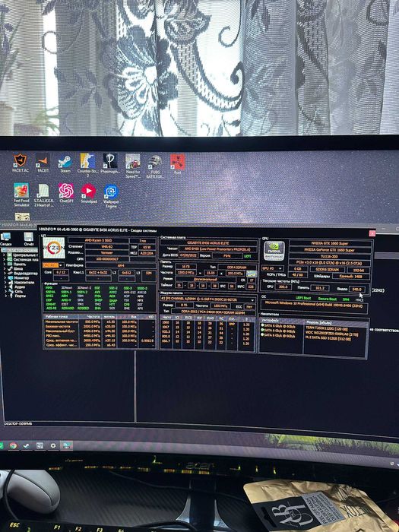Click the Максимальный буст row
Screen dimensions: 399x532
(100, 331)
